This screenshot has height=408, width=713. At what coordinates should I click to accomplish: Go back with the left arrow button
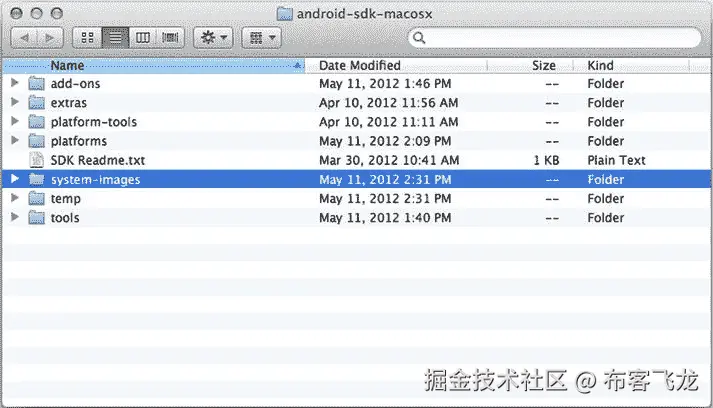click(x=24, y=38)
